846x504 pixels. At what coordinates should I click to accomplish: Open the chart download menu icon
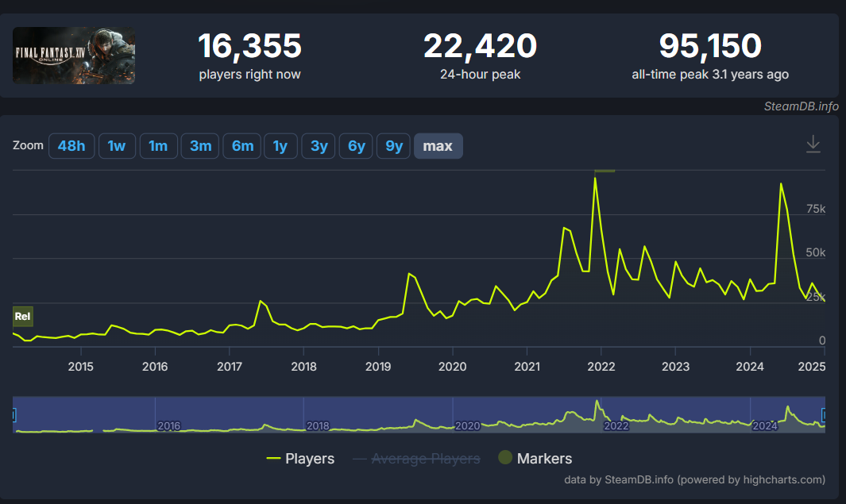pyautogui.click(x=813, y=144)
